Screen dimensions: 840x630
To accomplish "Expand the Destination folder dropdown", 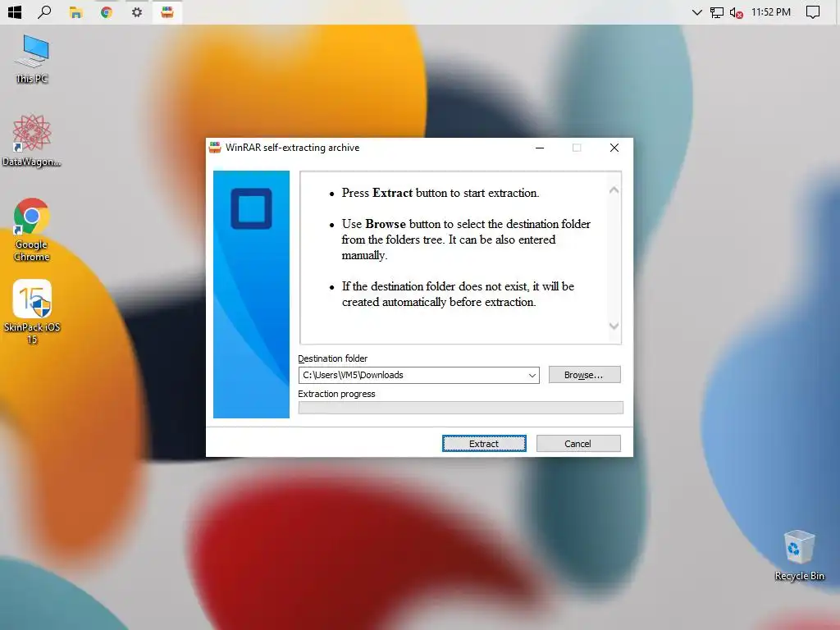I will tap(532, 376).
